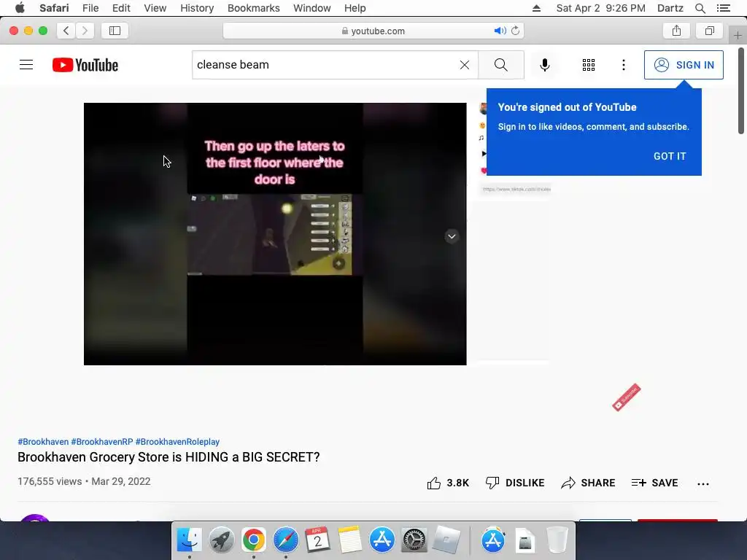Open the Bookmarks menu
The height and width of the screenshot is (560, 747).
point(253,8)
